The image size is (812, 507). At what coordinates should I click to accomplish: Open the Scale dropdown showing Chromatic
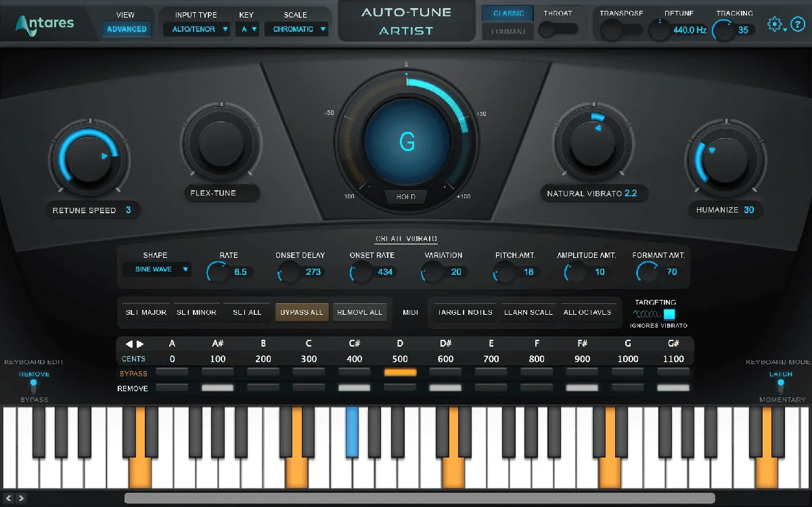[296, 29]
